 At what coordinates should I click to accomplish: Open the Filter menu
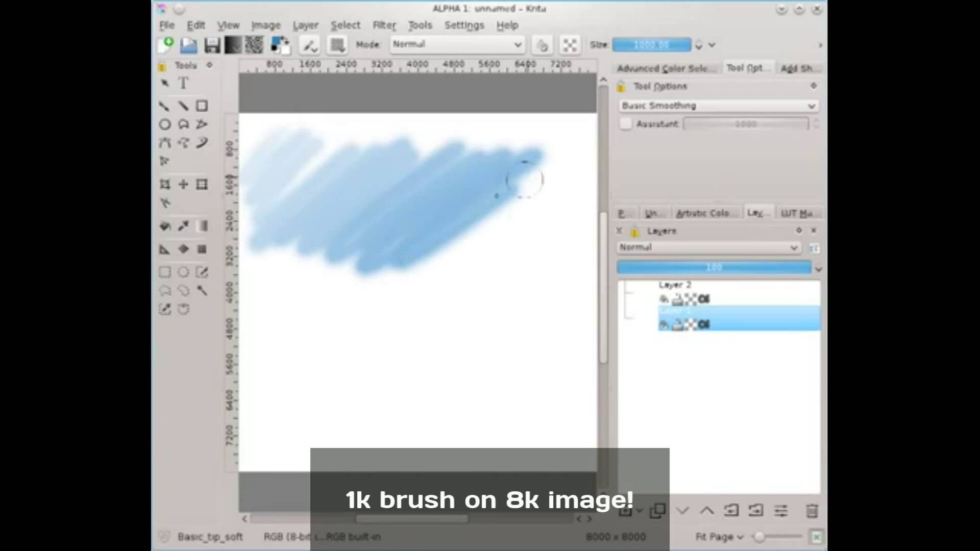point(384,25)
